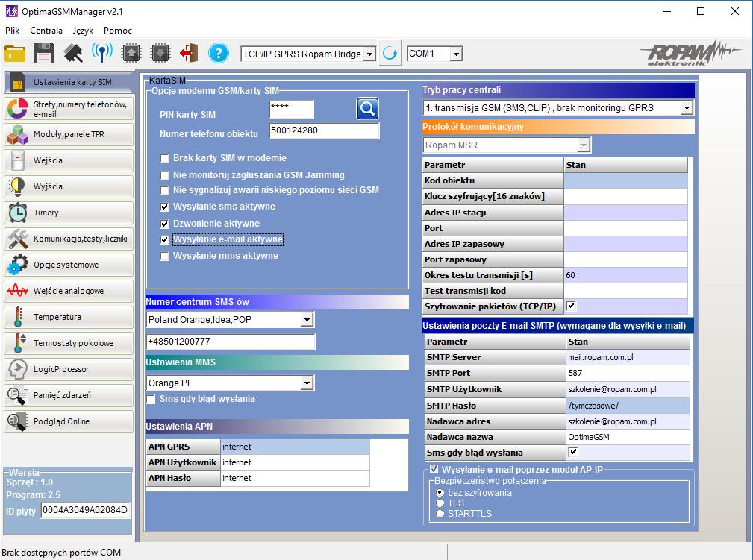Select the Temperatura section
753x560 pixels.
[x=69, y=317]
